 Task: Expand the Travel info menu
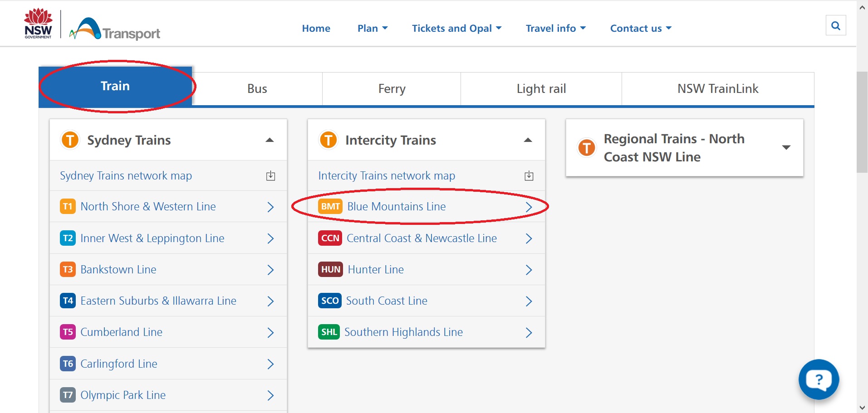[x=555, y=29]
